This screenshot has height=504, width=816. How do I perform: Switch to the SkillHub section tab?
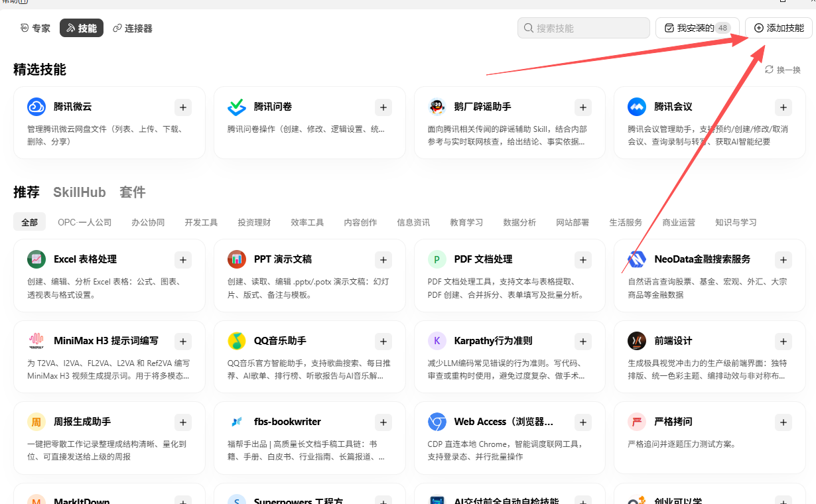[80, 192]
